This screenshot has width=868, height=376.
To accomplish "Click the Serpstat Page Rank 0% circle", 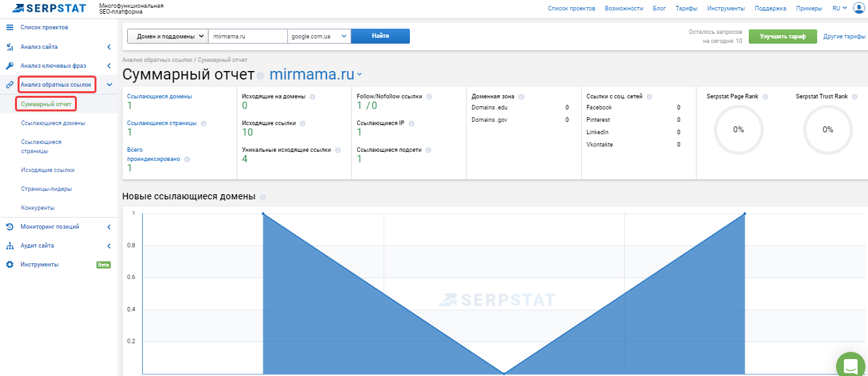I will [x=738, y=129].
